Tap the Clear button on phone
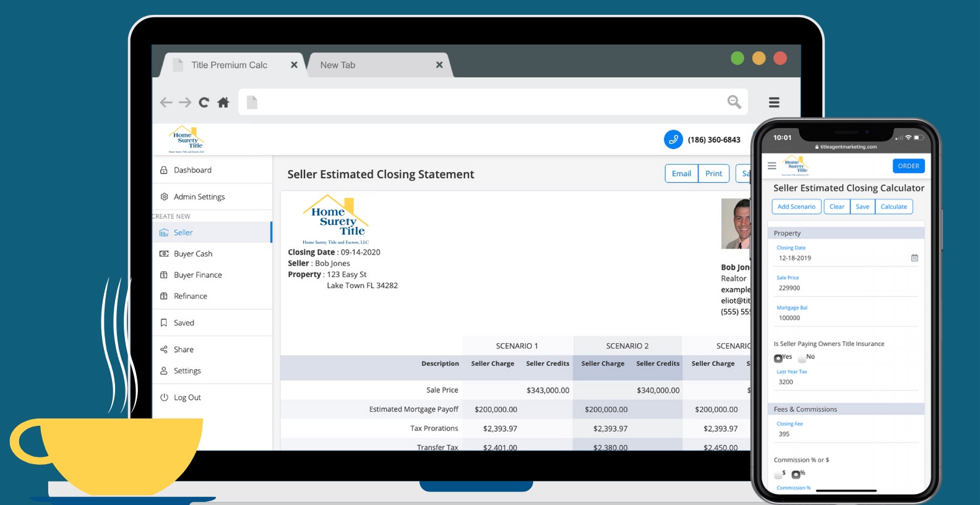 (x=836, y=206)
